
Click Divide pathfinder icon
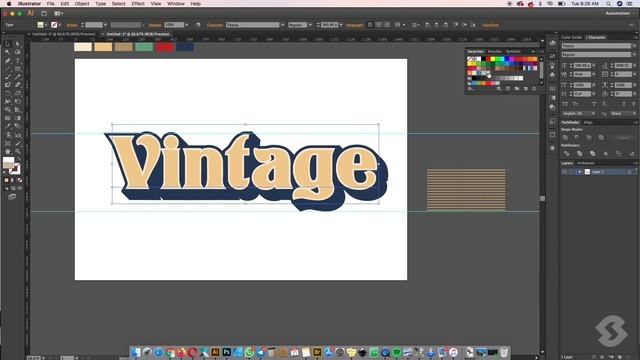566,153
